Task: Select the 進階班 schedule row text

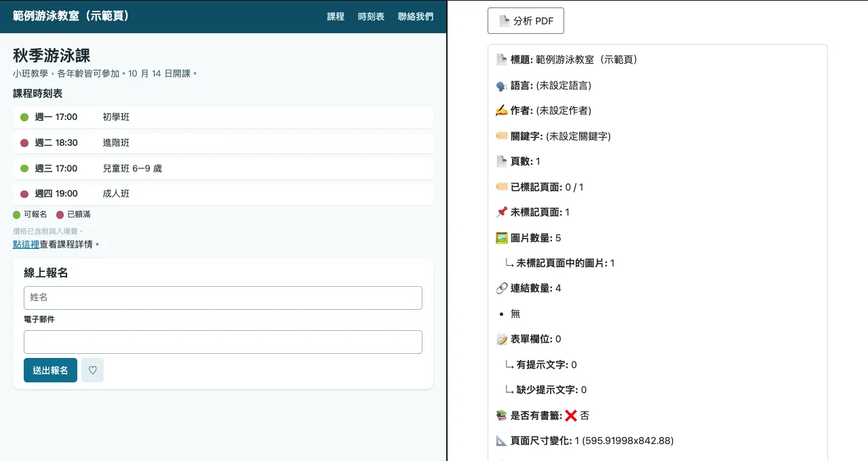Action: pyautogui.click(x=116, y=143)
